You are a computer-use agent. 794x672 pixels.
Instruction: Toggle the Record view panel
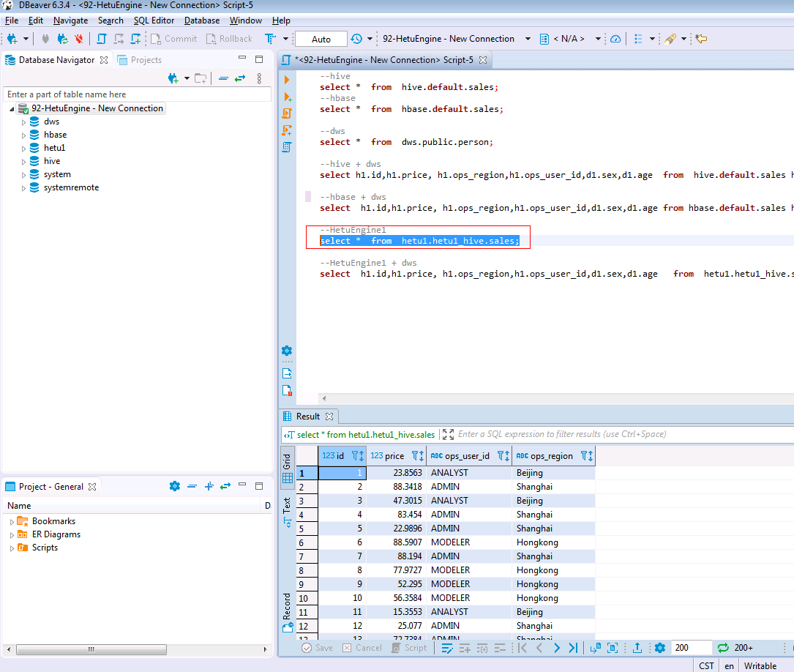click(287, 612)
